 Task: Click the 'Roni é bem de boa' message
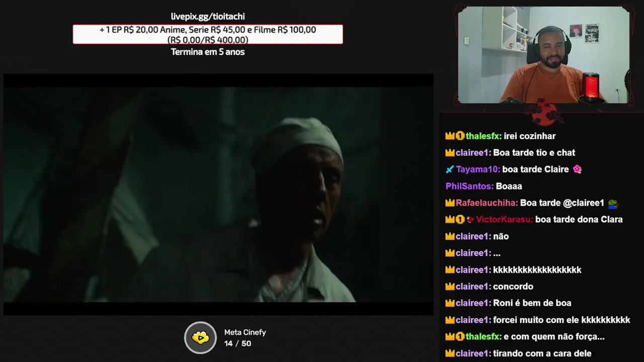coord(532,303)
